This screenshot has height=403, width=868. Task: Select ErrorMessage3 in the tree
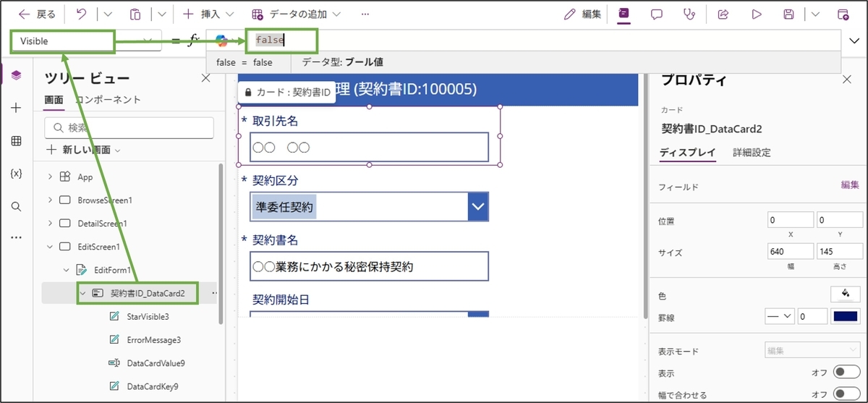(153, 340)
